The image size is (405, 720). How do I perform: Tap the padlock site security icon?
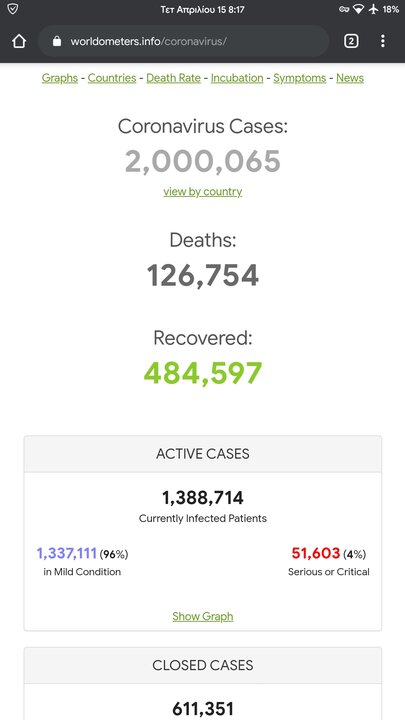click(57, 41)
